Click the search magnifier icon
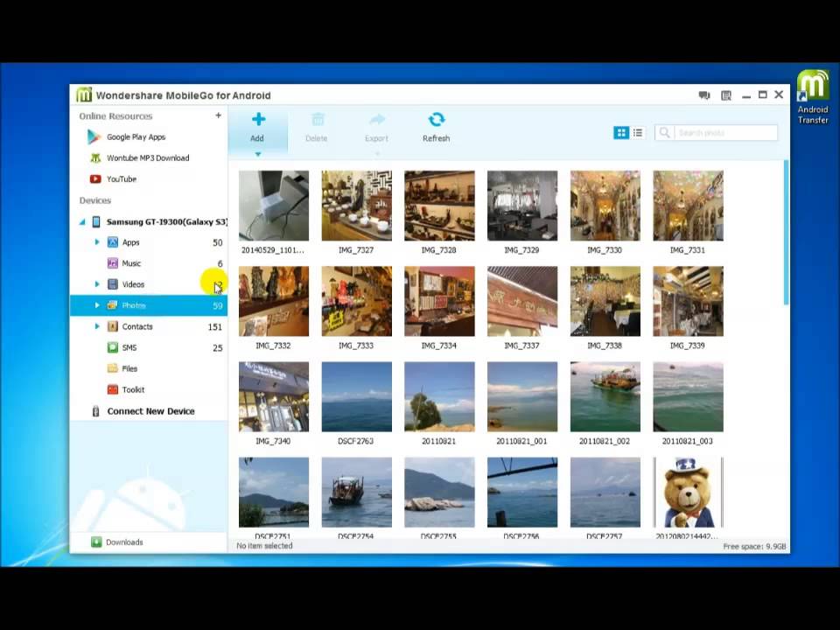Image resolution: width=840 pixels, height=630 pixels. (664, 133)
